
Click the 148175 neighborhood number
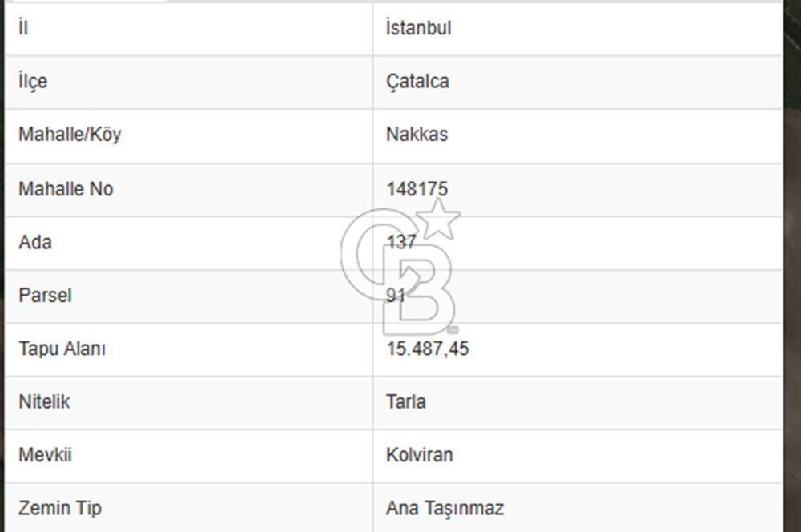click(417, 189)
